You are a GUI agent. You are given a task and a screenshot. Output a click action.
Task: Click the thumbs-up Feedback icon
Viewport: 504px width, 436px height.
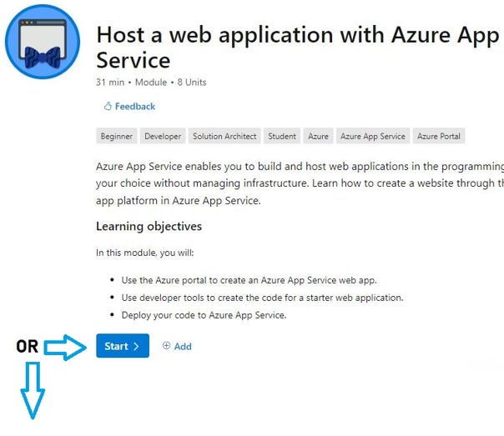pos(108,106)
